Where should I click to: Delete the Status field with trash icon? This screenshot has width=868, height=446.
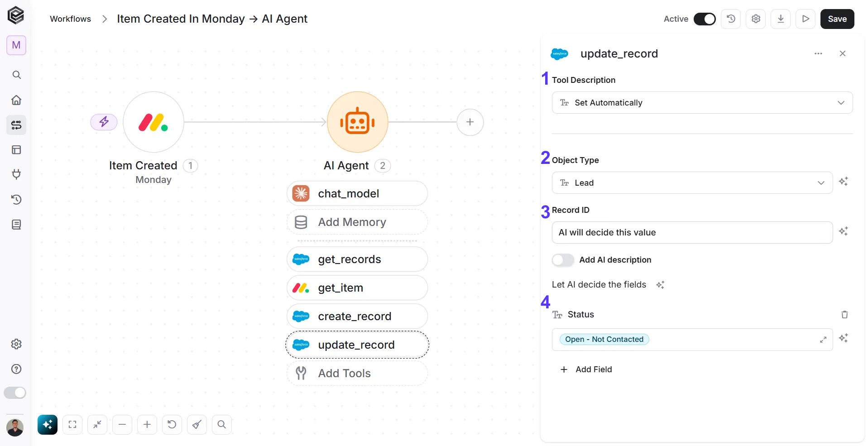(x=844, y=314)
